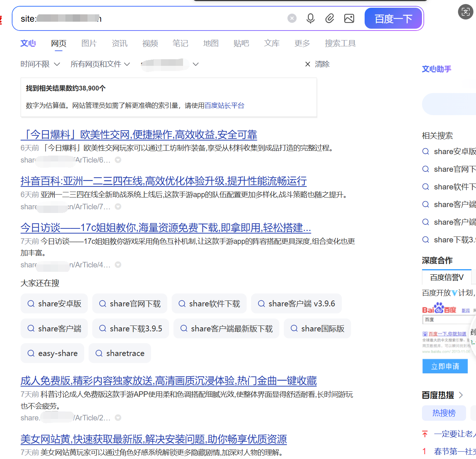Click the arrow icon next to 百度热搜

coord(461,395)
